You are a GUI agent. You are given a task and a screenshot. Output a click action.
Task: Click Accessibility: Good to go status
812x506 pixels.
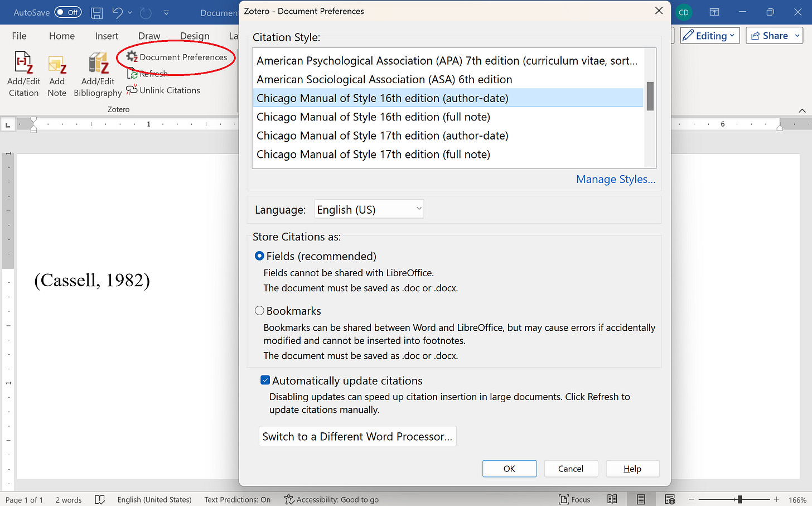(331, 499)
